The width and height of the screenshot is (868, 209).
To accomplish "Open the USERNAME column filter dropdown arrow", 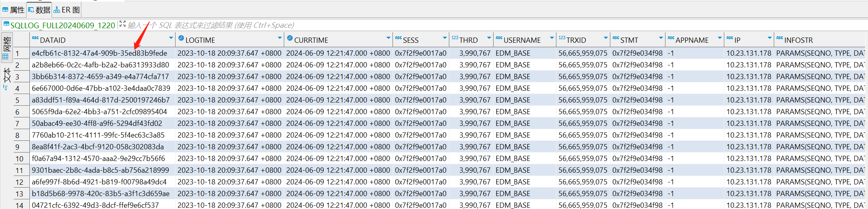I will point(552,38).
